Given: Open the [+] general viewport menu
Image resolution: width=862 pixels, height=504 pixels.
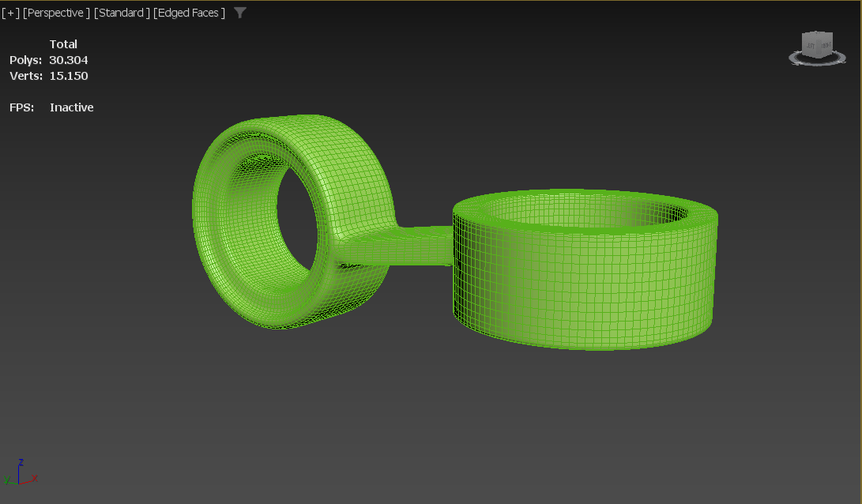Looking at the screenshot, I should pos(10,13).
